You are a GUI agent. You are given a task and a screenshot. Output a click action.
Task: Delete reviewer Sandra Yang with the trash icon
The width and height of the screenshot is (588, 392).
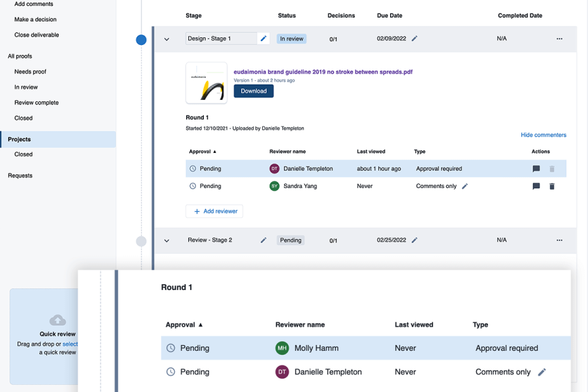pos(552,186)
